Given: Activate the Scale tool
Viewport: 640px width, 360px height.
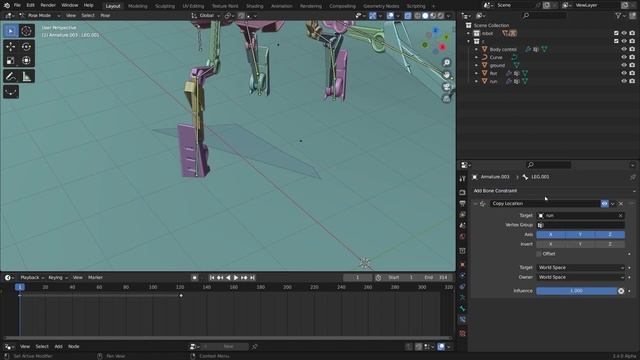Looking at the screenshot, I should 11,61.
